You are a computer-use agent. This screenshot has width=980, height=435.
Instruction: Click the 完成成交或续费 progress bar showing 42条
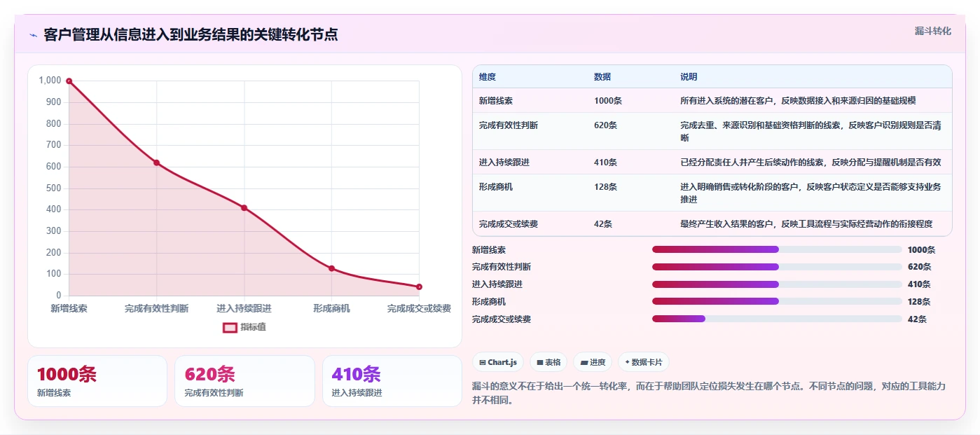coord(777,319)
